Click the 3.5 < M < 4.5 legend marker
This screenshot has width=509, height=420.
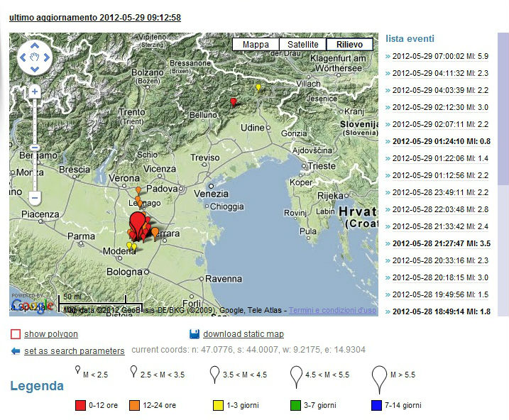214,375
